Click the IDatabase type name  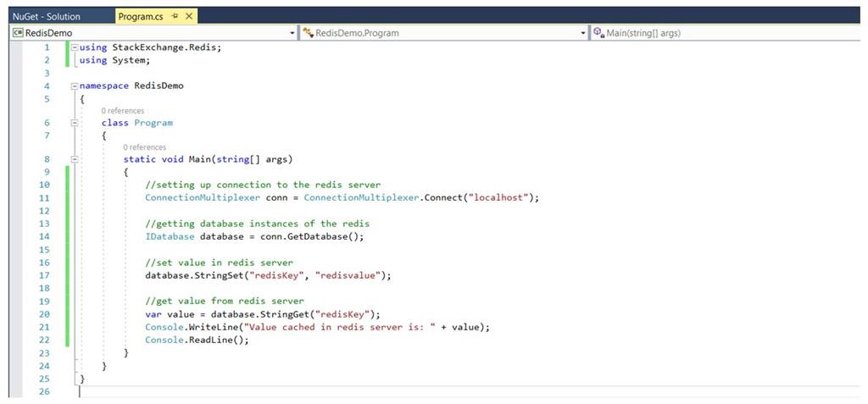(170, 236)
